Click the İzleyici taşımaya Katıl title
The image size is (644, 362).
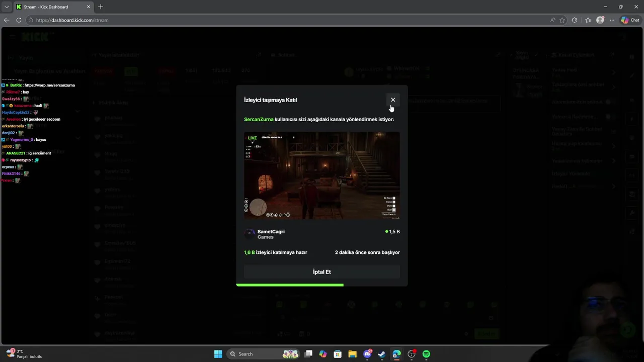coord(270,100)
